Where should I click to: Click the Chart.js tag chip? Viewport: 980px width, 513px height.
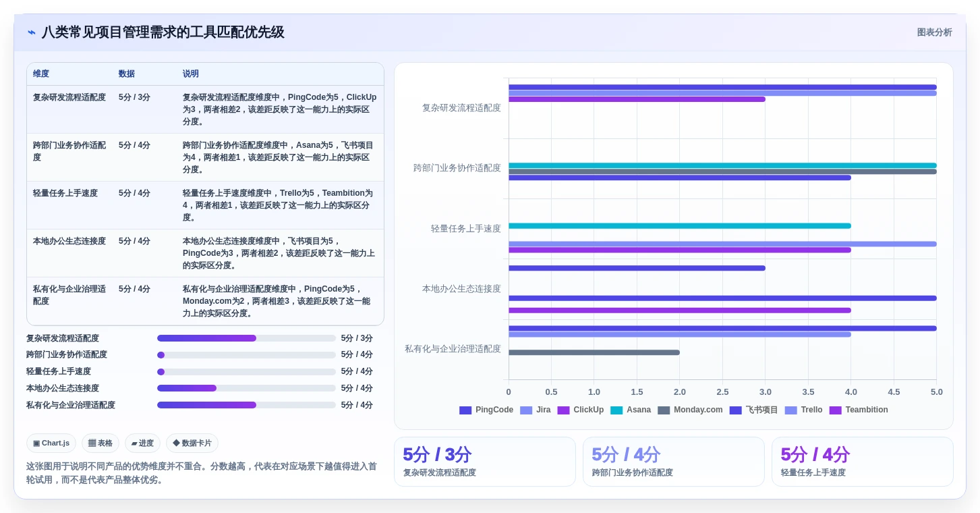click(51, 443)
